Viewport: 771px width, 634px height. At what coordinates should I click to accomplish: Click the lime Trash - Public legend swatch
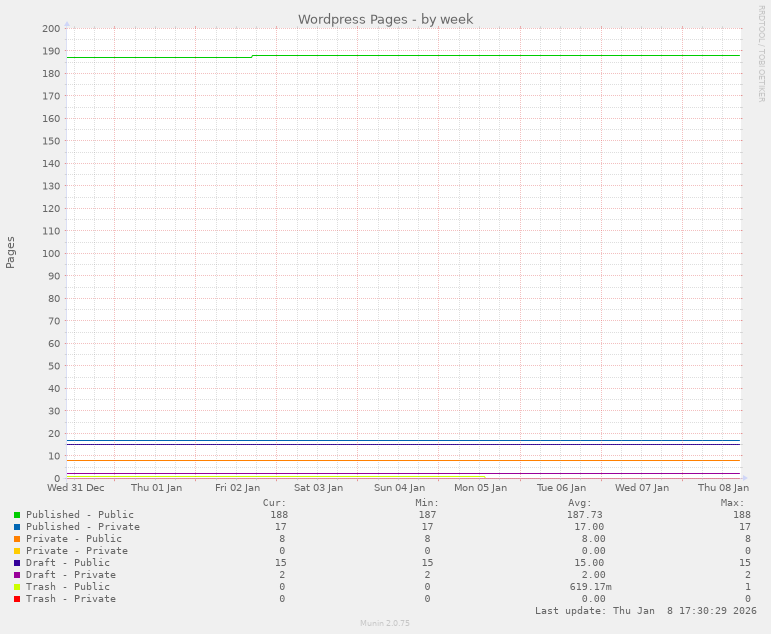click(x=17, y=587)
